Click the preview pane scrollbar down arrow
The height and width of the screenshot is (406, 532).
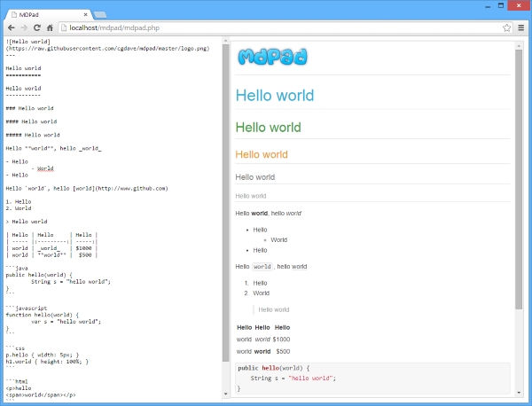pyautogui.click(x=519, y=393)
